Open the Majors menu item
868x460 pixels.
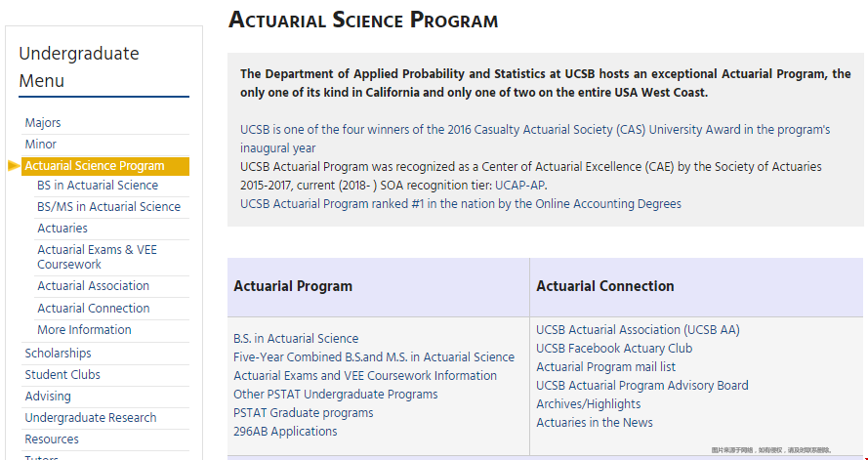(43, 123)
